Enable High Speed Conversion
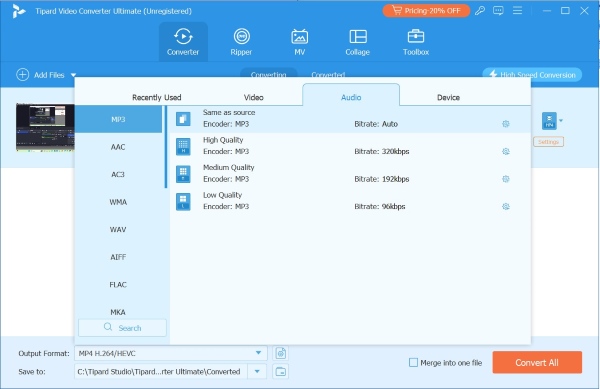This screenshot has height=389, width=600. [x=532, y=75]
